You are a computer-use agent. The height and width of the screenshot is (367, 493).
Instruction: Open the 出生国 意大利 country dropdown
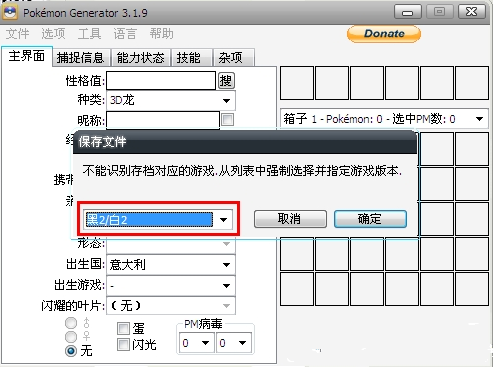click(171, 265)
